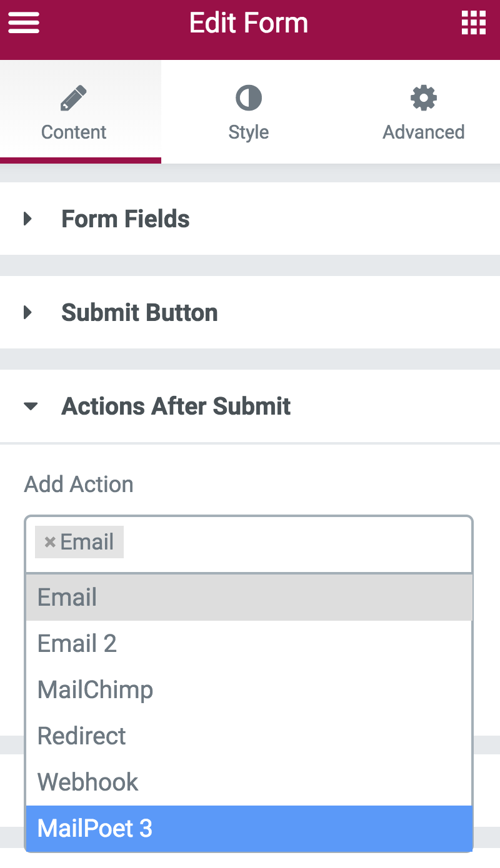Expand the Submit Button section arrow
Screen dimensions: 500x868
point(27,313)
